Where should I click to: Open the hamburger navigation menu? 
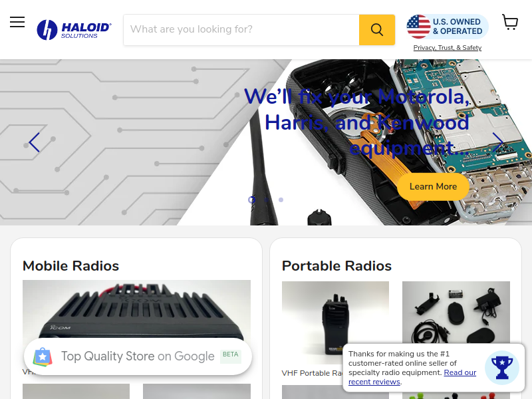click(x=17, y=22)
